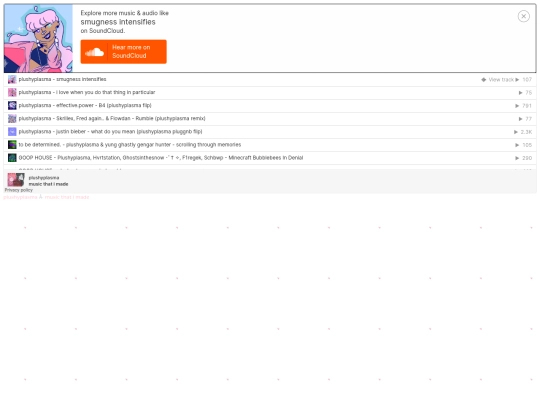Click thumbnail icon of 'what do you mean' row

(x=12, y=132)
